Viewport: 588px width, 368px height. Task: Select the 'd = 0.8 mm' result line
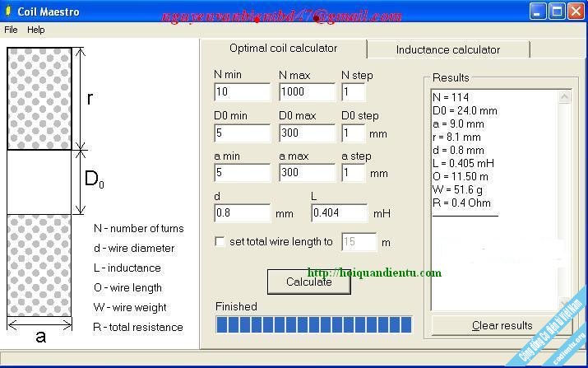[458, 150]
